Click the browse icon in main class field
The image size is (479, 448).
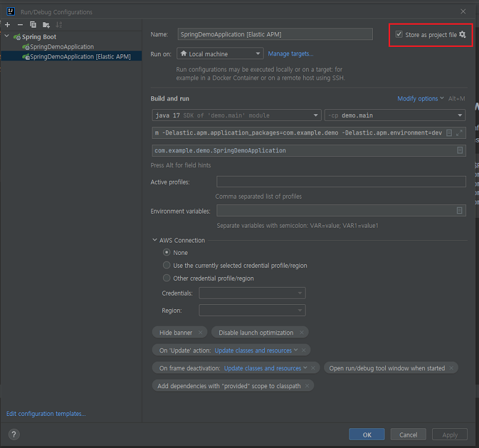coord(460,151)
